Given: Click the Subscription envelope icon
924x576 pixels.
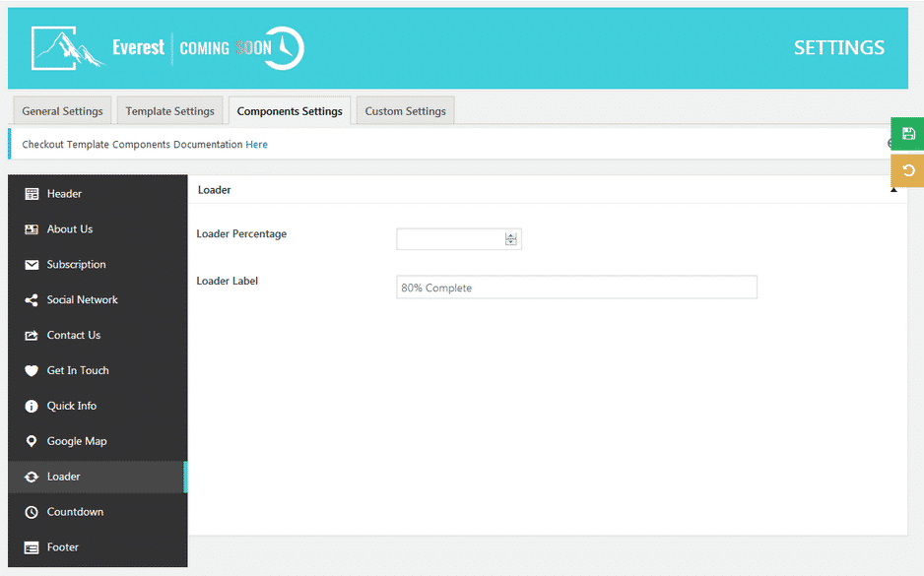Looking at the screenshot, I should 32,265.
